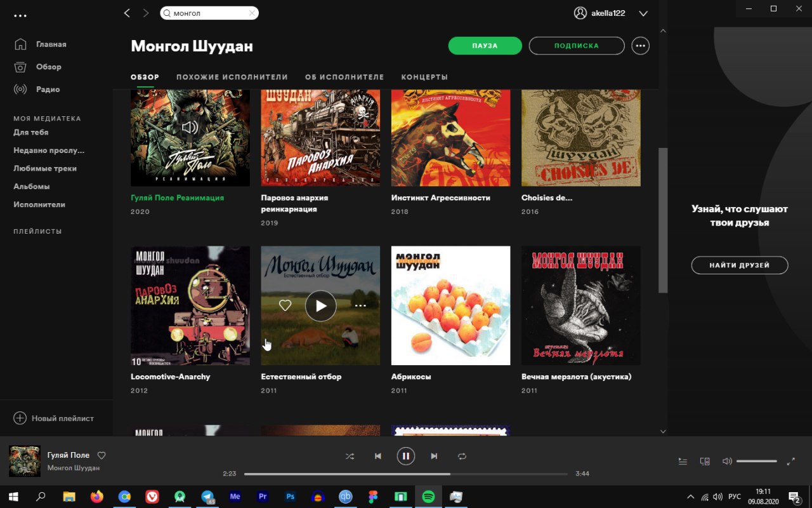Open the three-dot app menu at top left
Screen dimensions: 812x508
[x=20, y=15]
